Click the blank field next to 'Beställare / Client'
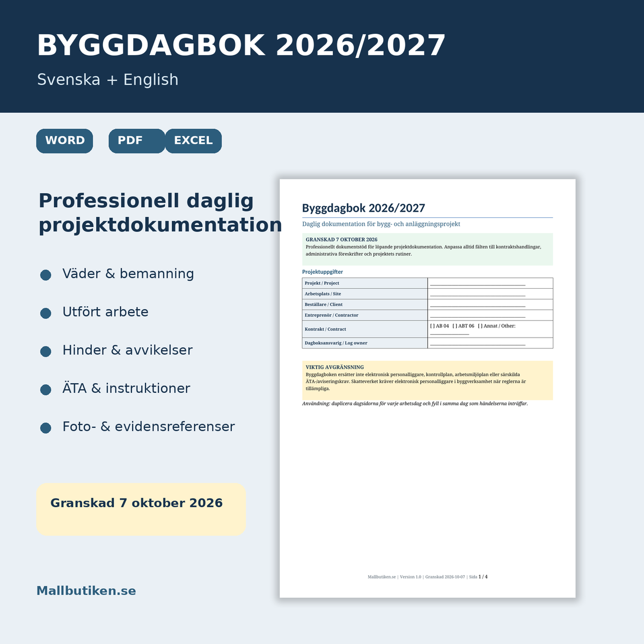 pyautogui.click(x=490, y=304)
